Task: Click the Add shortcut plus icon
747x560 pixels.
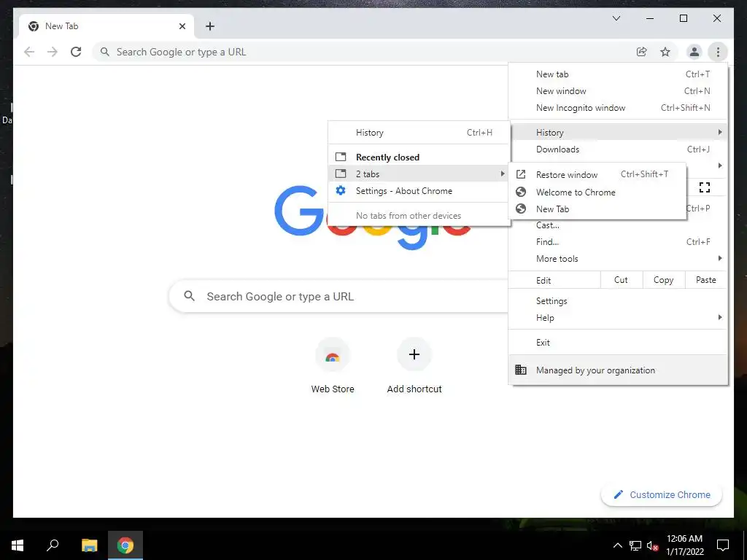Action: (x=414, y=355)
